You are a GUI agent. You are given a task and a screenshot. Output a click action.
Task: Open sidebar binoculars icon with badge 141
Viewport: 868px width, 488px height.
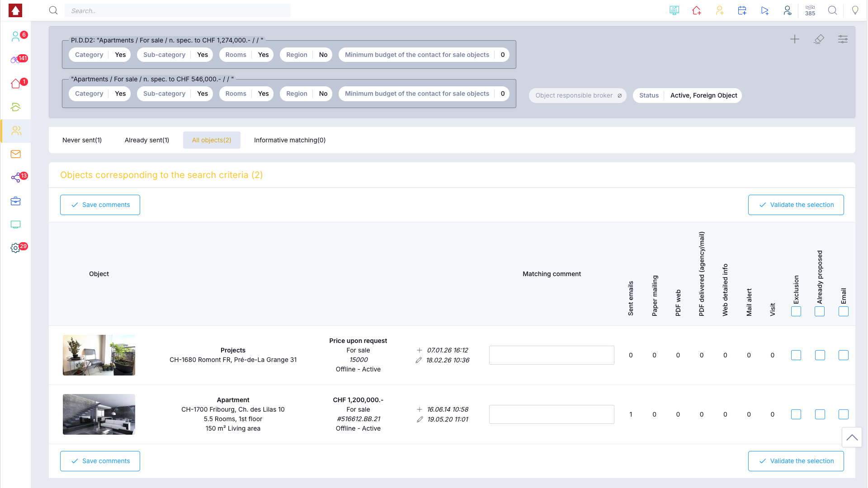tap(16, 60)
